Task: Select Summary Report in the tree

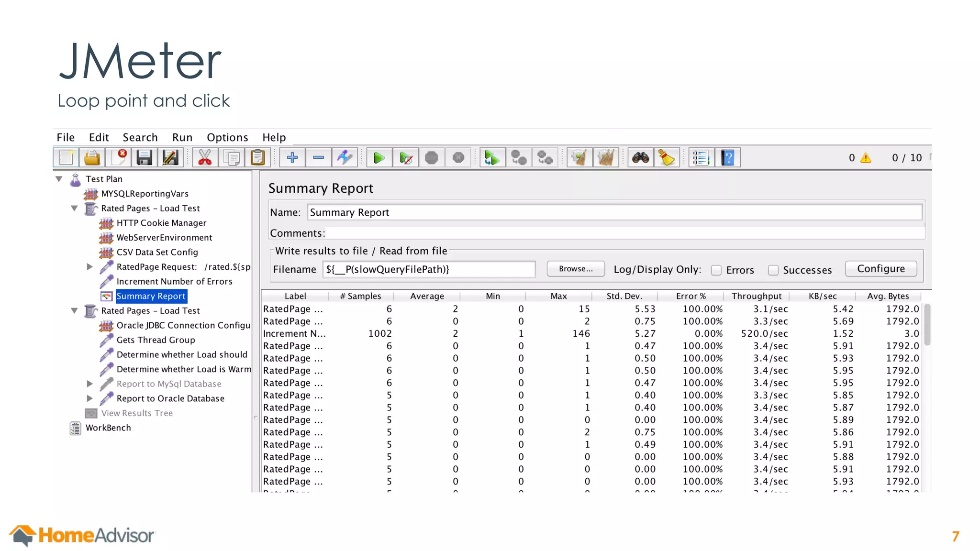Action: [x=151, y=296]
